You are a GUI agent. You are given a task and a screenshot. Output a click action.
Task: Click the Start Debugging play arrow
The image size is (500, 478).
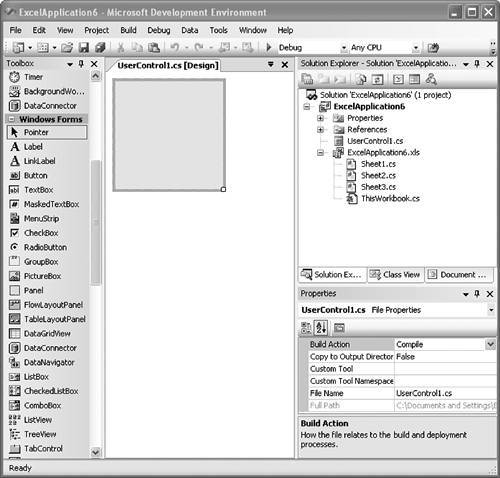point(269,47)
